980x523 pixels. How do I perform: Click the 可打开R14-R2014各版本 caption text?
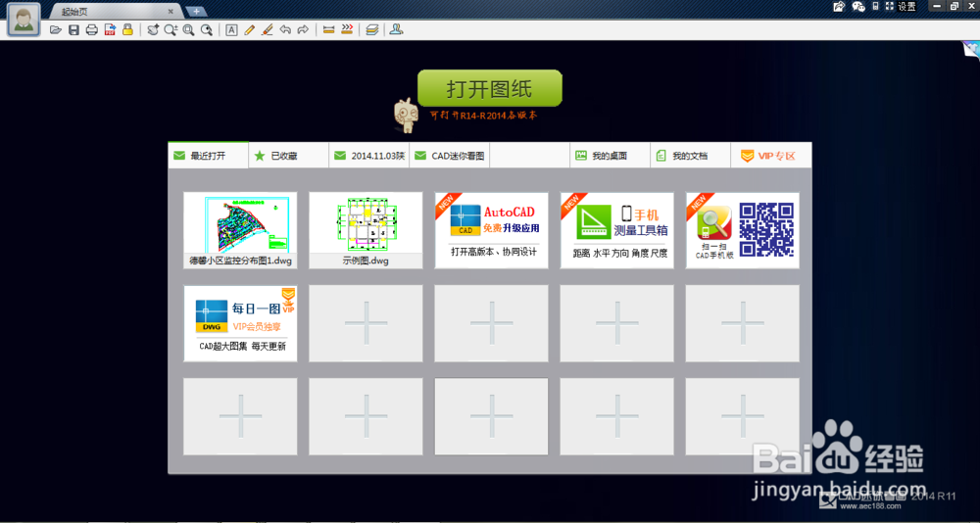[x=484, y=116]
